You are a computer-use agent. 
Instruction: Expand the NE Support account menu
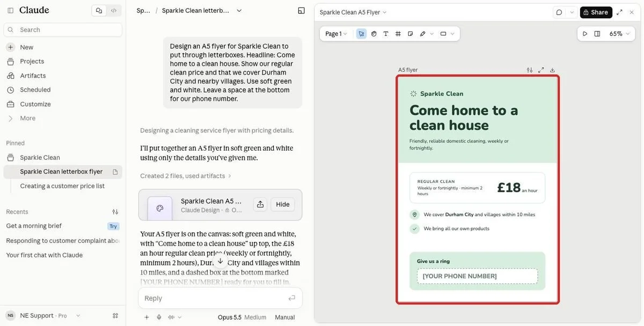[43, 316]
